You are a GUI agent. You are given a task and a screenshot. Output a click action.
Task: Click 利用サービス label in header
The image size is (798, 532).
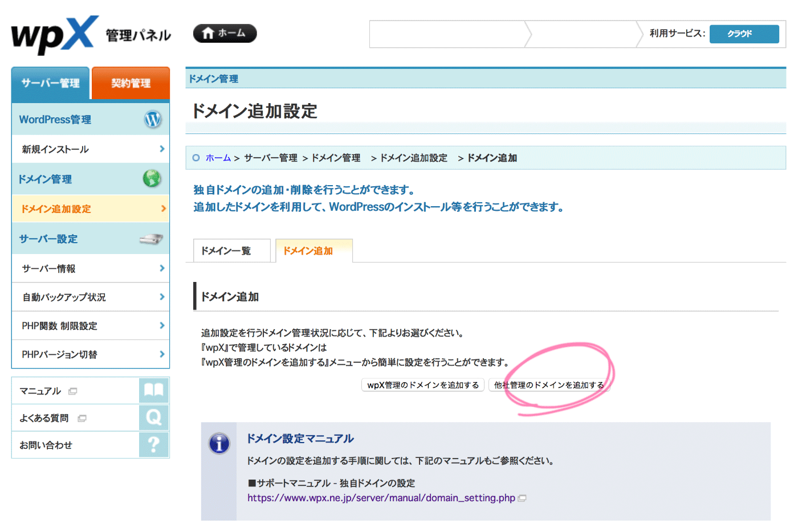point(677,34)
